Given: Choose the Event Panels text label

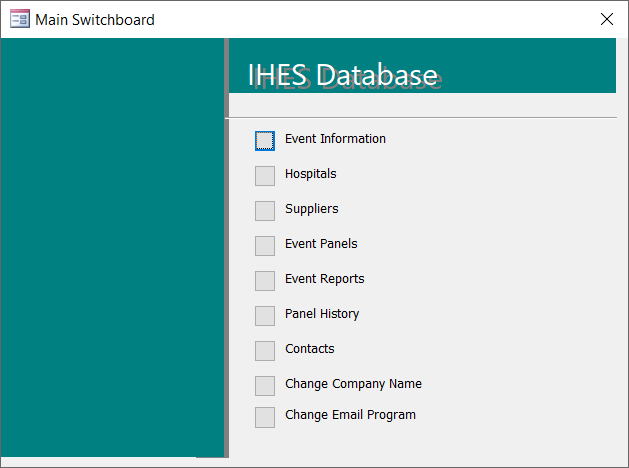Looking at the screenshot, I should pos(321,244).
